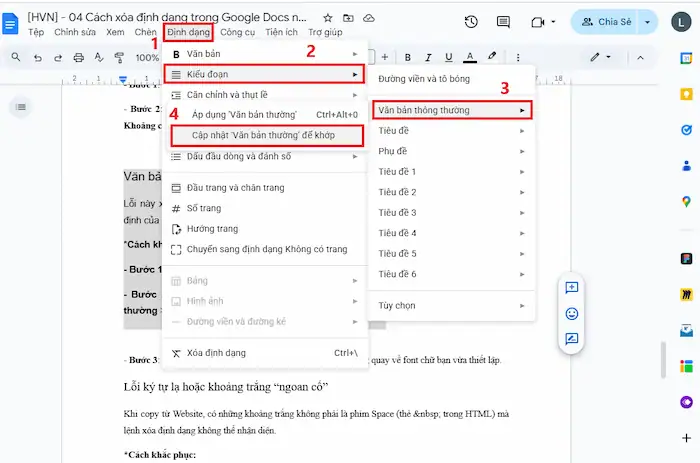Choose Xóa định dạng menu entry
Viewport: 700px width, 463px height.
point(216,353)
